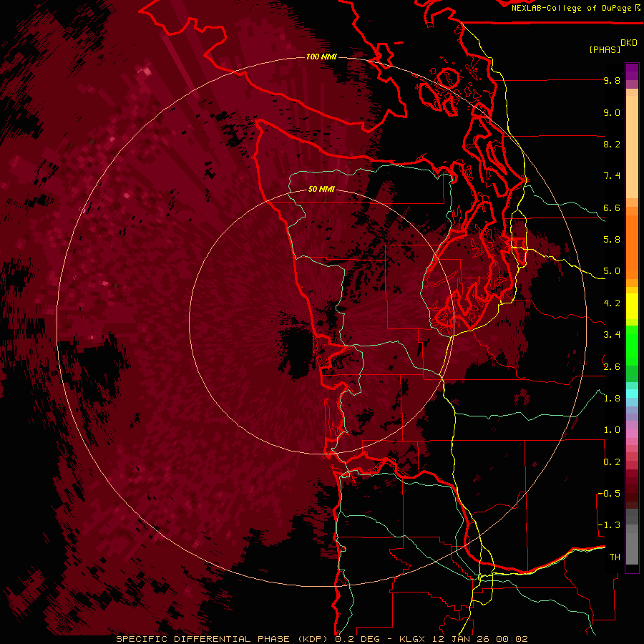Click the 1.0 value on color scale
Screen dimensions: 644x644
612,430
